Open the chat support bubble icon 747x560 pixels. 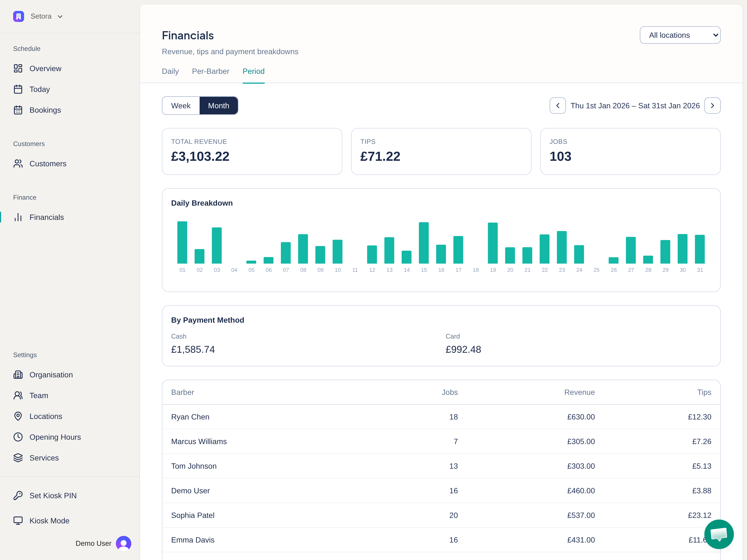pyautogui.click(x=719, y=534)
